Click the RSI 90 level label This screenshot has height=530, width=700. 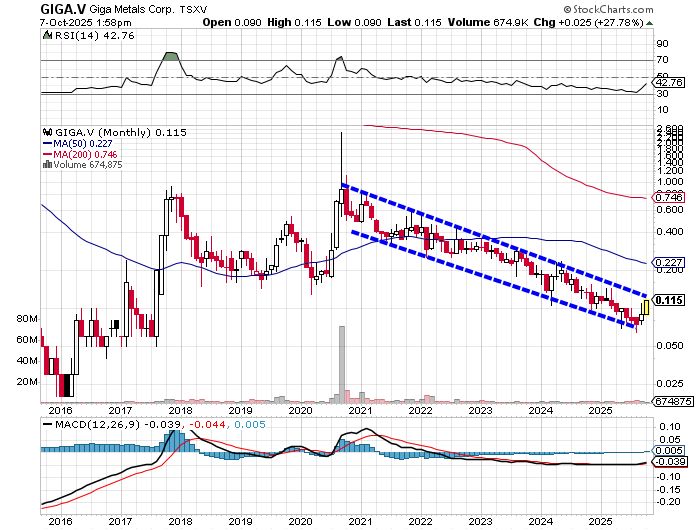point(662,44)
